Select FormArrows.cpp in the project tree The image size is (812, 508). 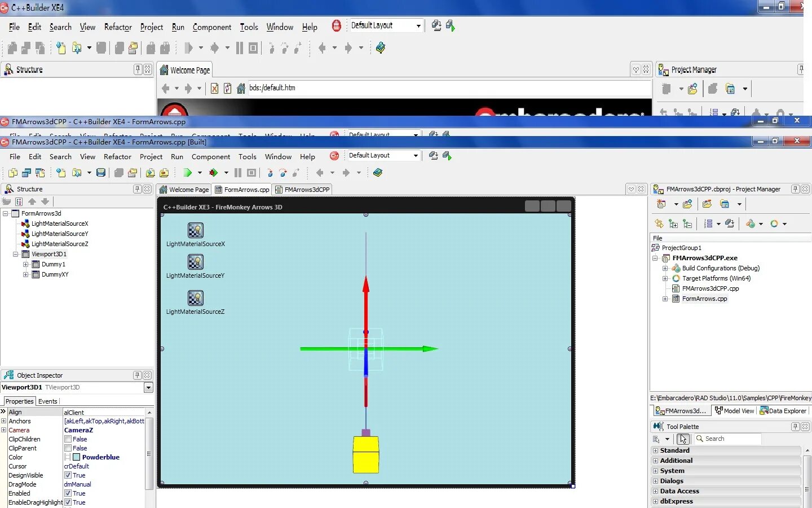[704, 299]
